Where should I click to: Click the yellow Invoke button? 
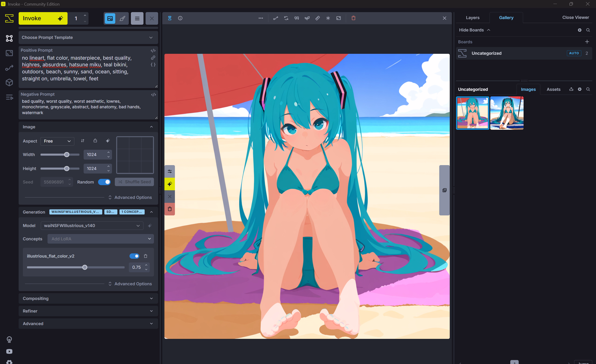tap(43, 18)
